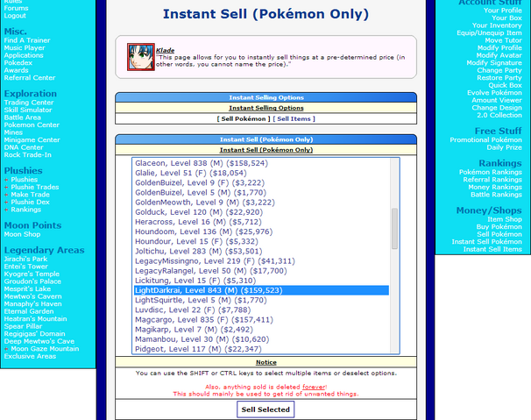Screen dimensions: 531x420
Task: Select Magikarp, Level 7 entry
Action: tap(261, 330)
